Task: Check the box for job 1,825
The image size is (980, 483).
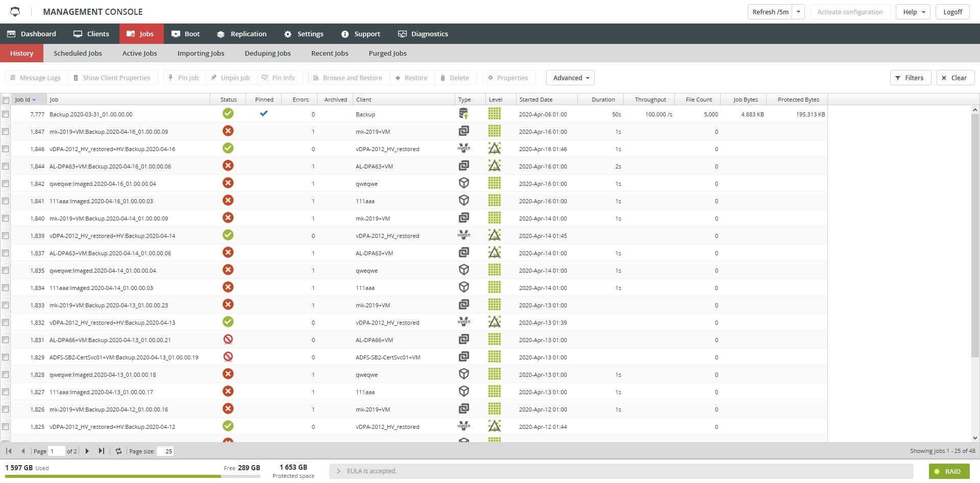Action: 6,427
